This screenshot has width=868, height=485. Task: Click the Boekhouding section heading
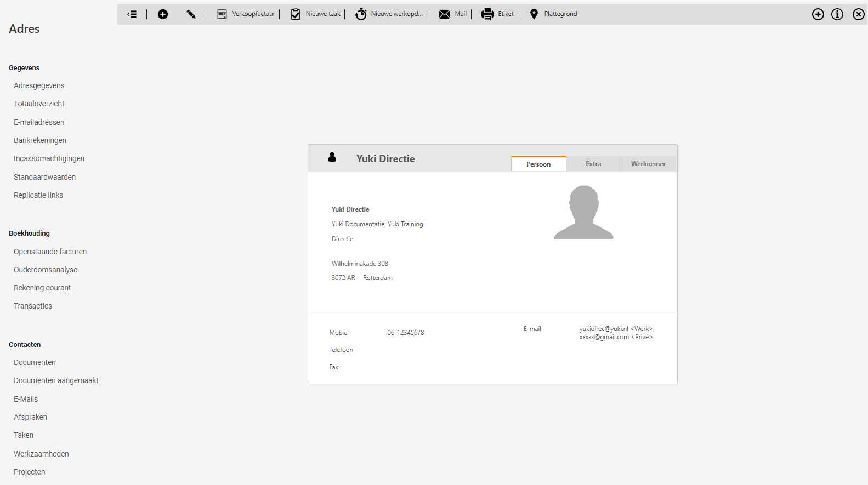click(x=29, y=233)
